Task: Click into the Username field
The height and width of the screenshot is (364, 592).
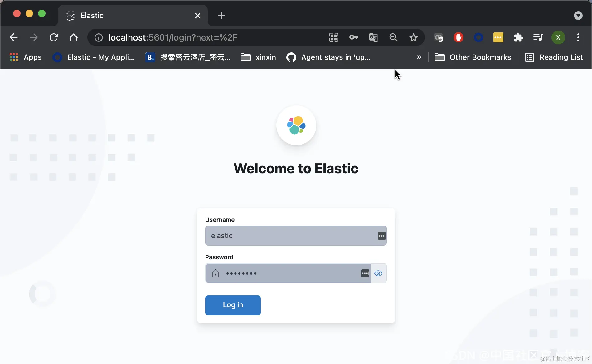Action: [296, 236]
